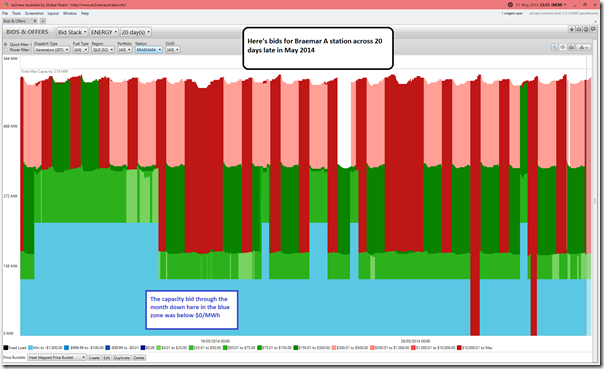Select the Power filter radio button
The image size is (604, 369).
coord(5,50)
